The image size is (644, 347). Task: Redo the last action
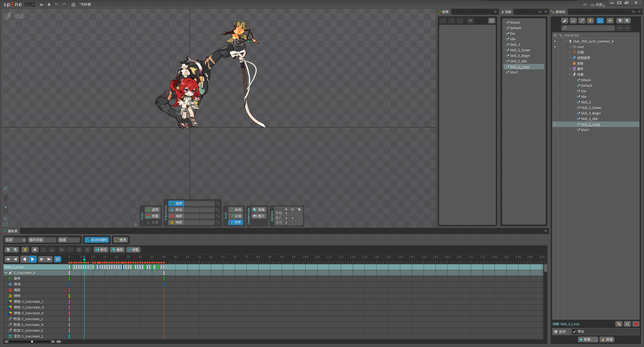(64, 5)
